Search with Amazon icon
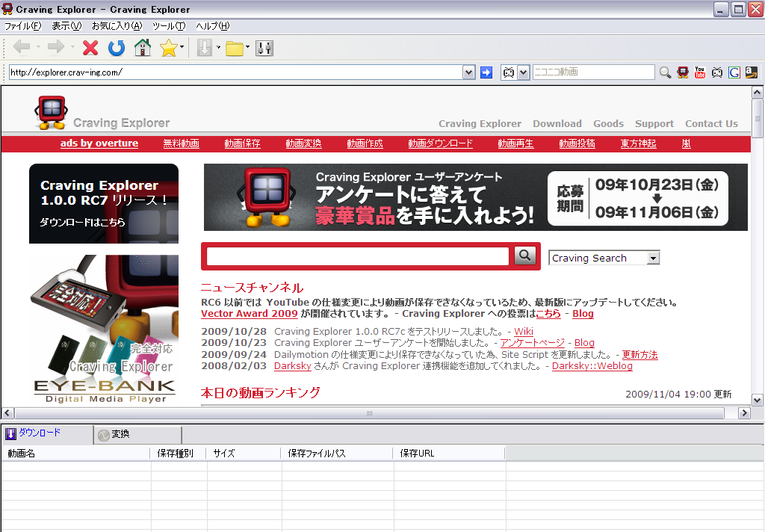This screenshot has height=532, width=765. pos(752,72)
